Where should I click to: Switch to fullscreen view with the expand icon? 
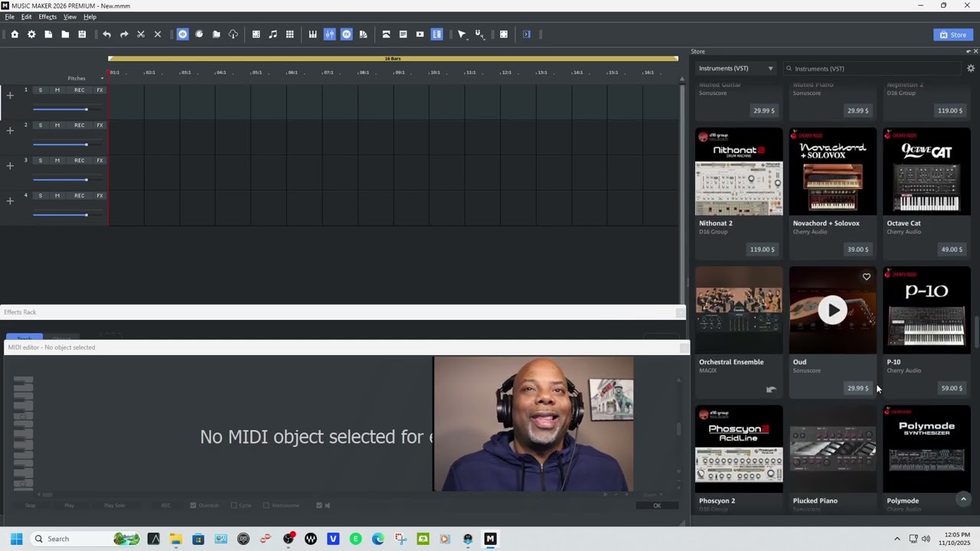504,34
